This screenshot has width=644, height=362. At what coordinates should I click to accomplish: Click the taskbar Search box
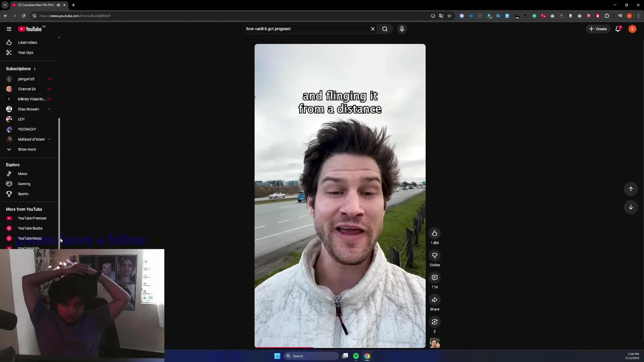311,356
